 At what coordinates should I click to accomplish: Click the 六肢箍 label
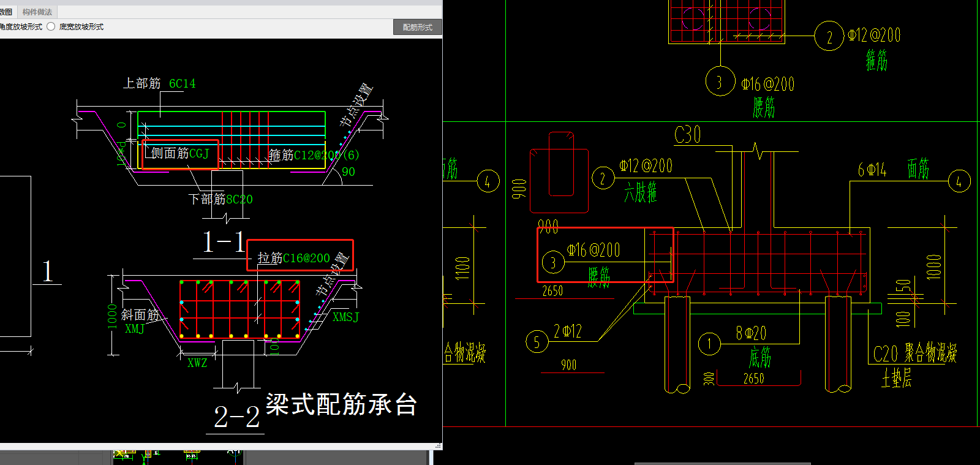641,192
